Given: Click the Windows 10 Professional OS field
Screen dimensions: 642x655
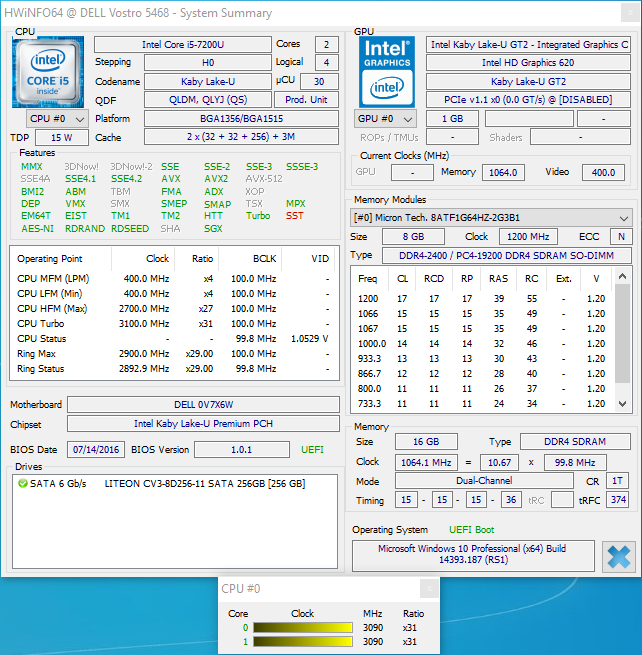Looking at the screenshot, I should [473, 556].
